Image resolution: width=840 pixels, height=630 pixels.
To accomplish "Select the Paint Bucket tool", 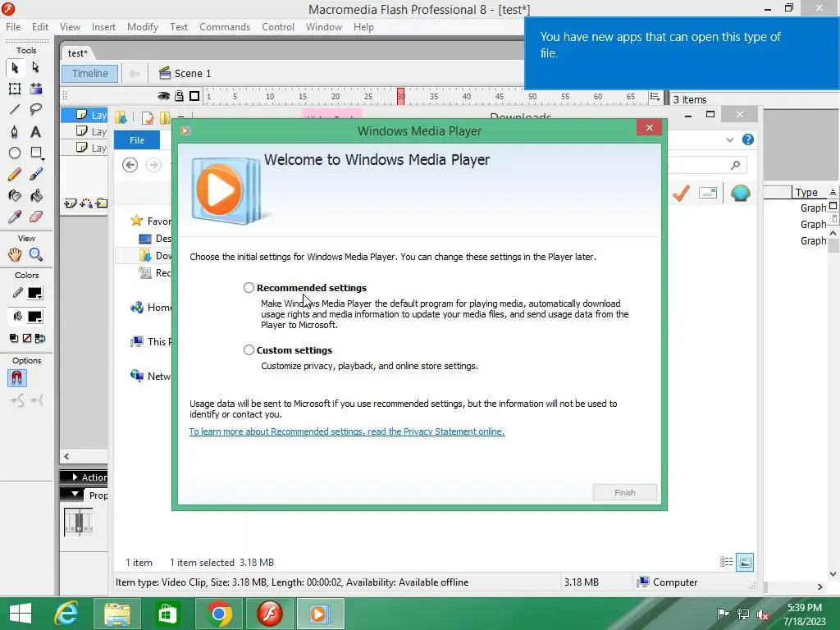I will pyautogui.click(x=36, y=195).
